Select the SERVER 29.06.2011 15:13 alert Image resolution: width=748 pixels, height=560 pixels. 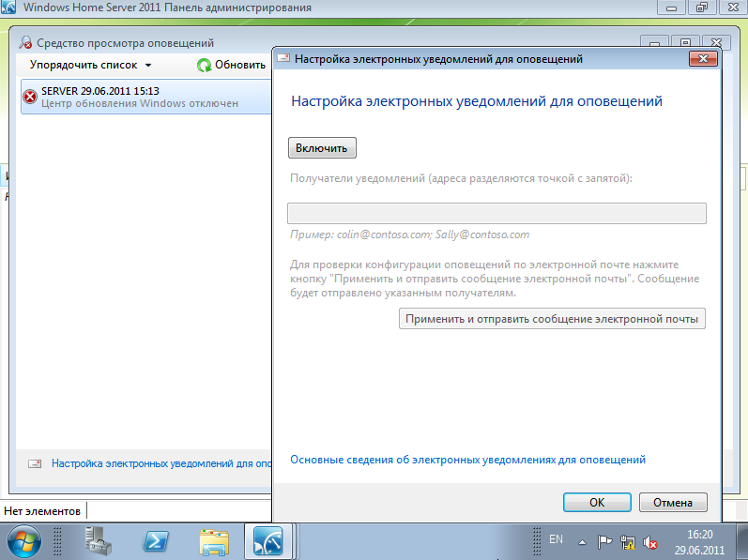146,97
